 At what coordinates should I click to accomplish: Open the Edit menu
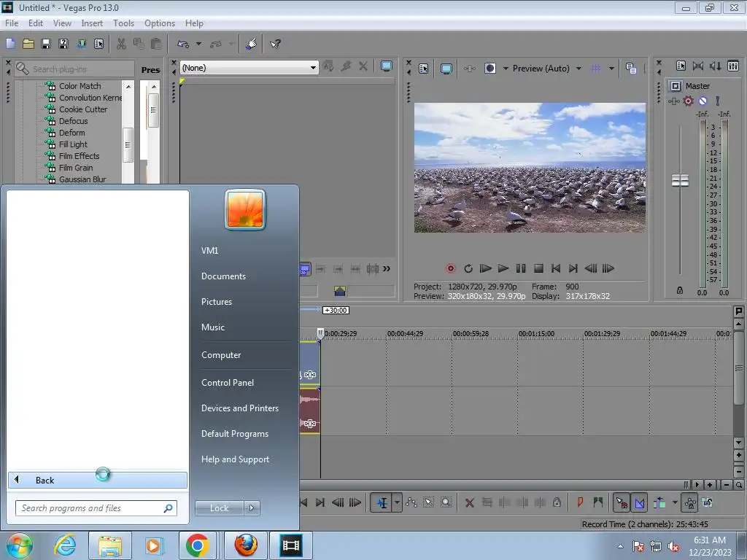pos(36,23)
